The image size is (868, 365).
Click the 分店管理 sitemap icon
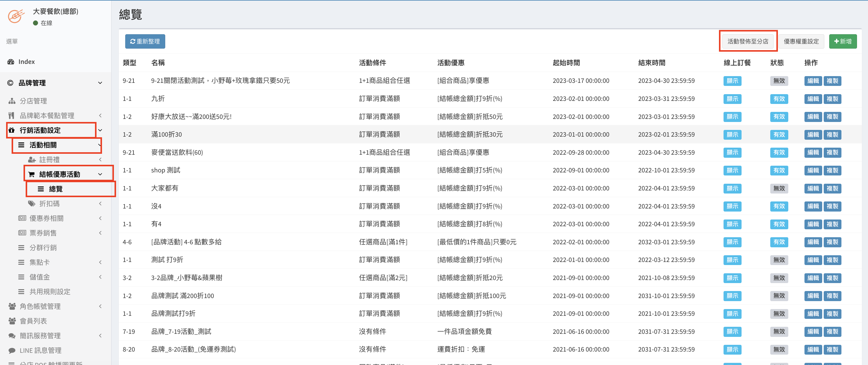tap(12, 101)
